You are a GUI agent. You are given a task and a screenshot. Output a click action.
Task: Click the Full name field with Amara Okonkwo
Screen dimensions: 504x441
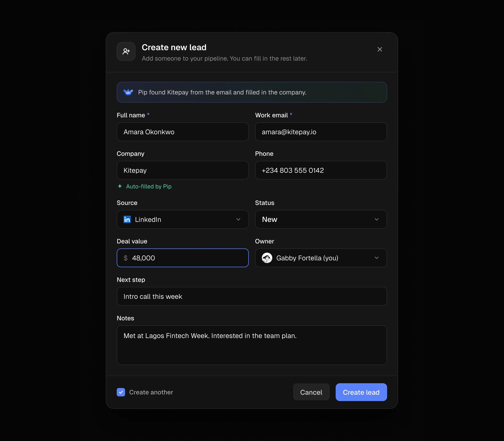[183, 132]
